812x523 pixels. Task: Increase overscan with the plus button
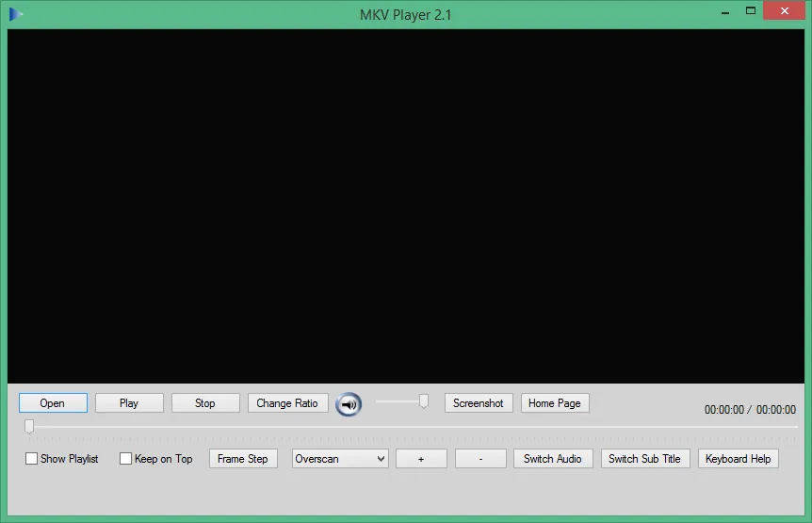point(421,459)
